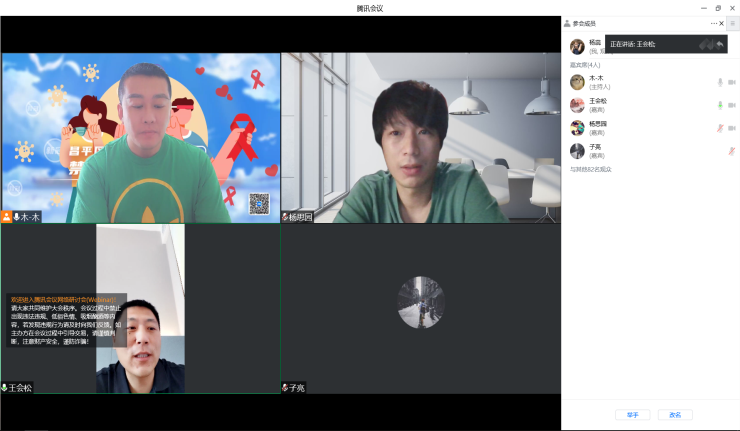Screen dimensions: 740x431
Task: Click muted microphone icon next to 子亮
Action: coord(731,151)
